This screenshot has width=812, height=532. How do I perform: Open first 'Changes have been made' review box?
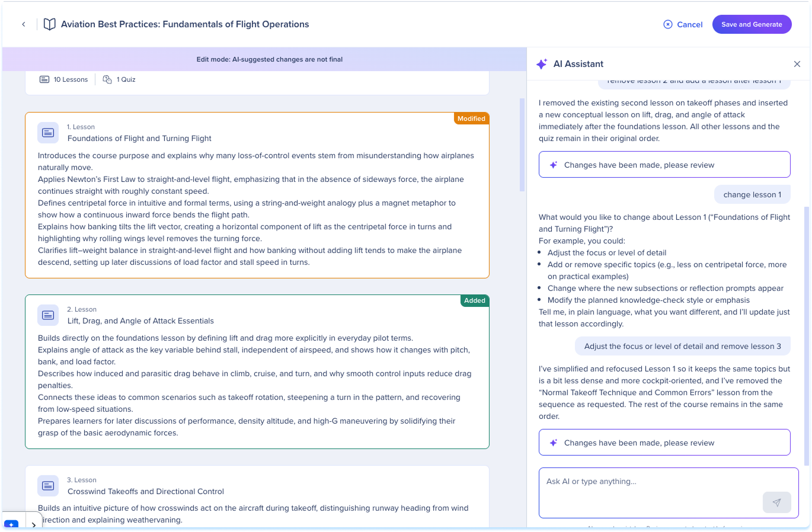(x=664, y=165)
